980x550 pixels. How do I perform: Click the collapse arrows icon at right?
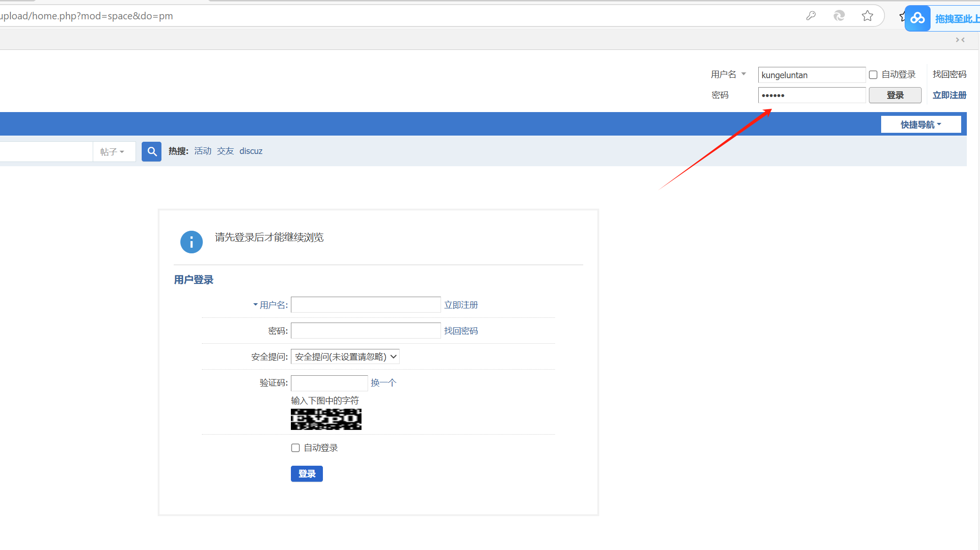[x=960, y=40]
